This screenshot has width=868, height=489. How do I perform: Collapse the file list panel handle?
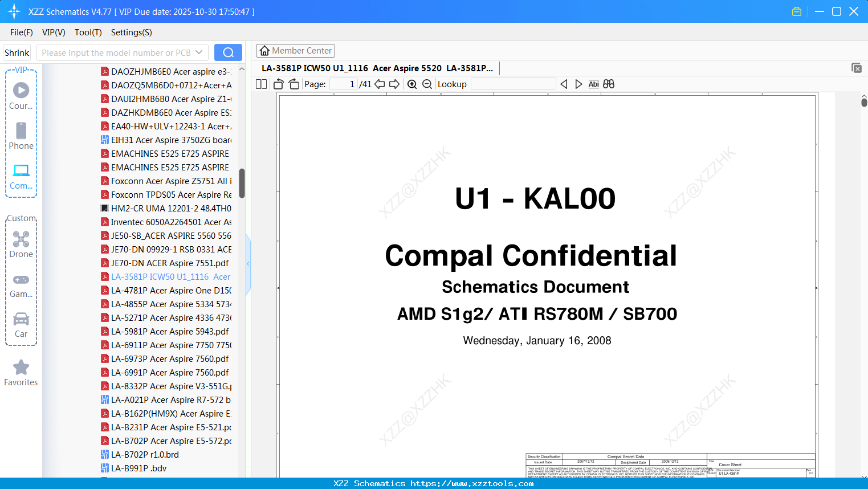[x=248, y=263]
